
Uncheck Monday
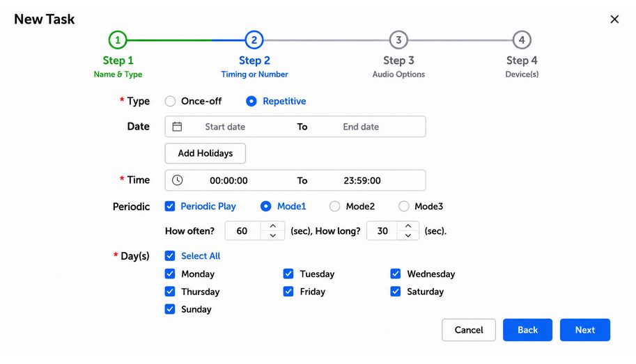point(170,274)
